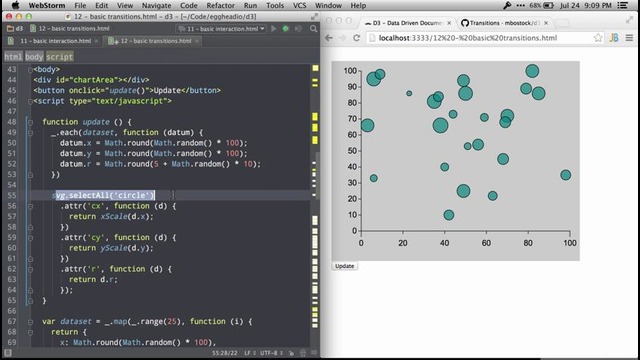Open the notification center list icon
Screen dimensions: 640x360
pos(623,5)
